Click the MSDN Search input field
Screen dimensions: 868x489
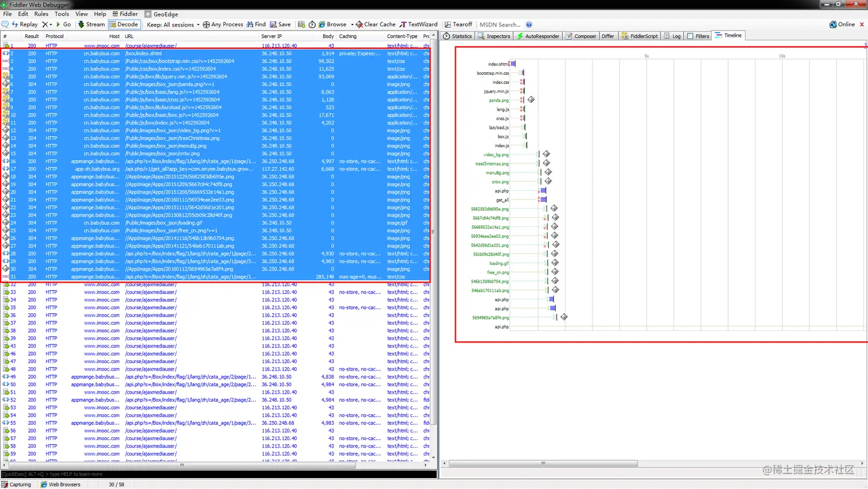[x=500, y=25]
